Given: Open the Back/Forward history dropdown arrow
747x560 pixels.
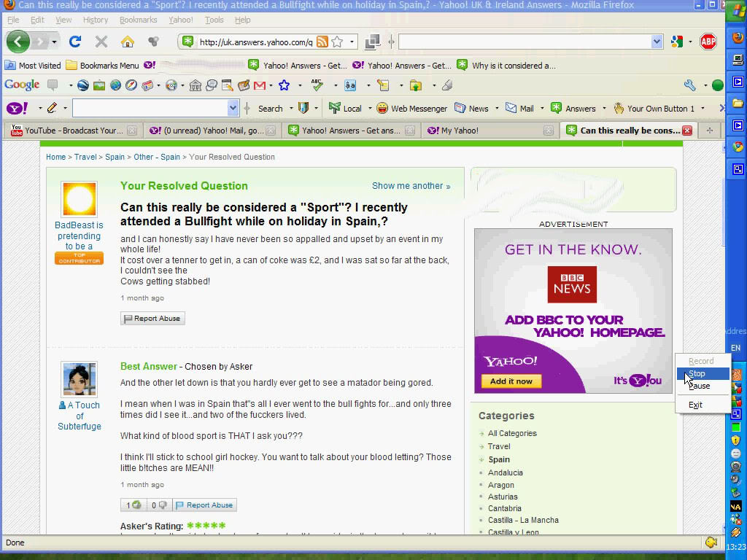Looking at the screenshot, I should (x=54, y=42).
